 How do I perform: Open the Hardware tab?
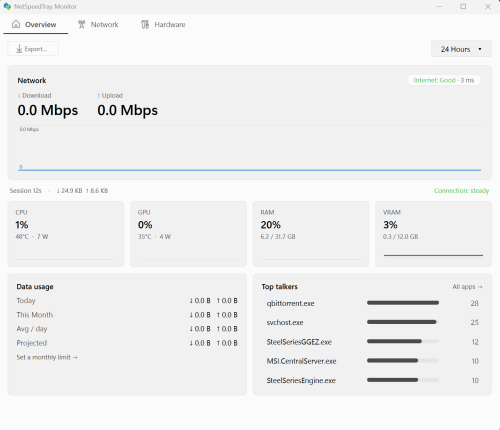click(163, 25)
